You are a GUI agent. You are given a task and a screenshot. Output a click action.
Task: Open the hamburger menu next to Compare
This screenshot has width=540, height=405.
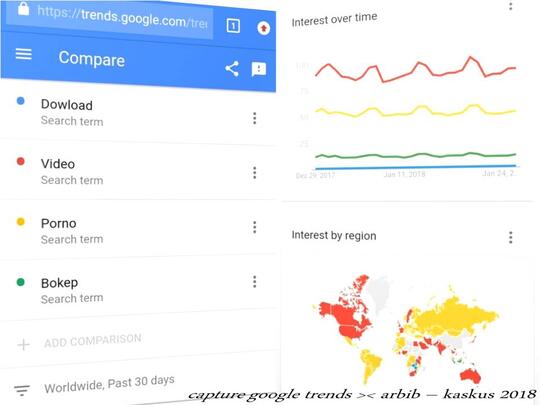click(x=24, y=54)
